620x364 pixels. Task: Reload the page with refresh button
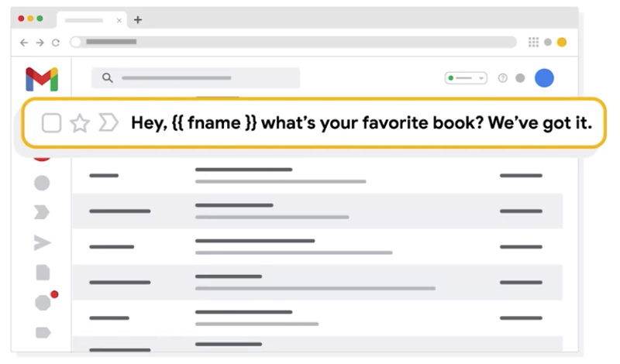56,43
